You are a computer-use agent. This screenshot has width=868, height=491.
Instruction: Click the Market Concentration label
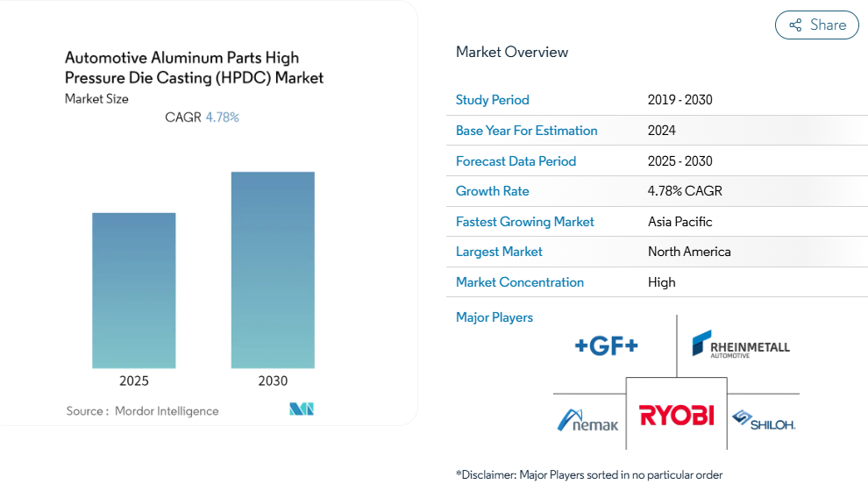coord(519,282)
